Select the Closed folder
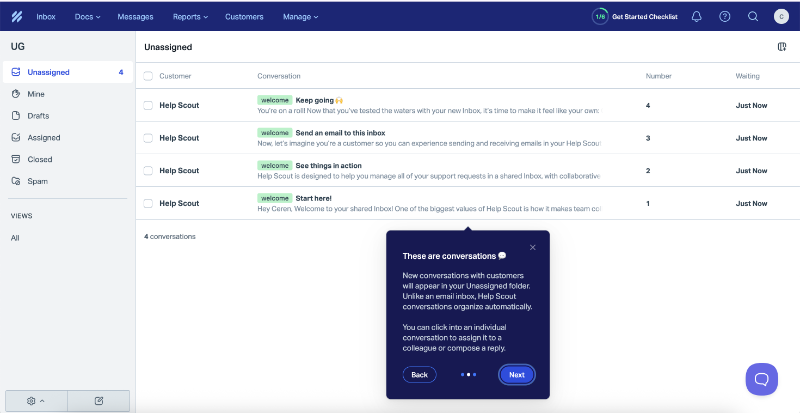 click(67, 159)
